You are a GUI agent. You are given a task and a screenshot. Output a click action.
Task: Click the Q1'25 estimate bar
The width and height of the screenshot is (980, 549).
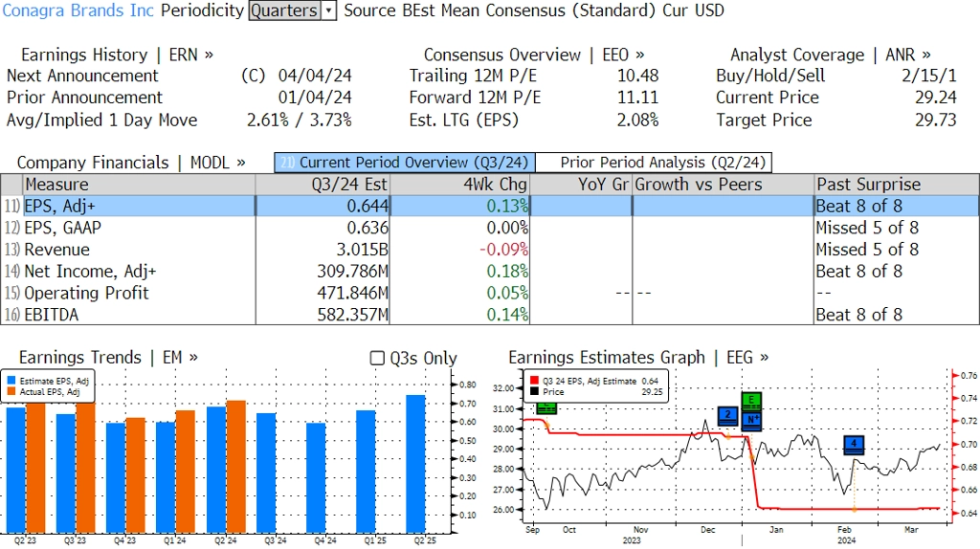click(x=367, y=472)
